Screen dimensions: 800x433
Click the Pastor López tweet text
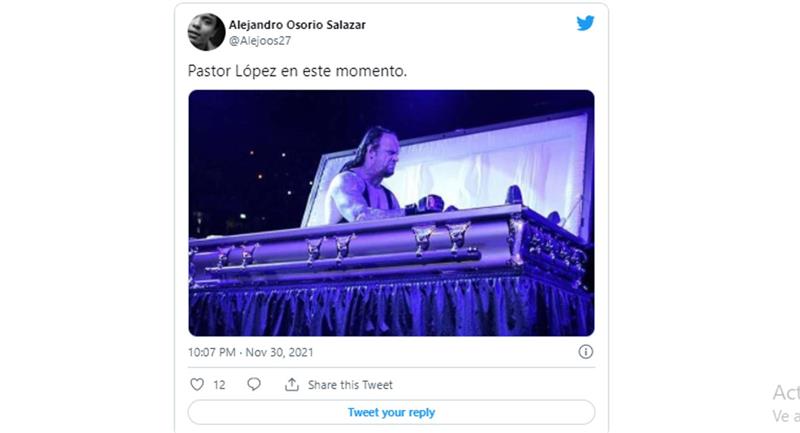(297, 71)
